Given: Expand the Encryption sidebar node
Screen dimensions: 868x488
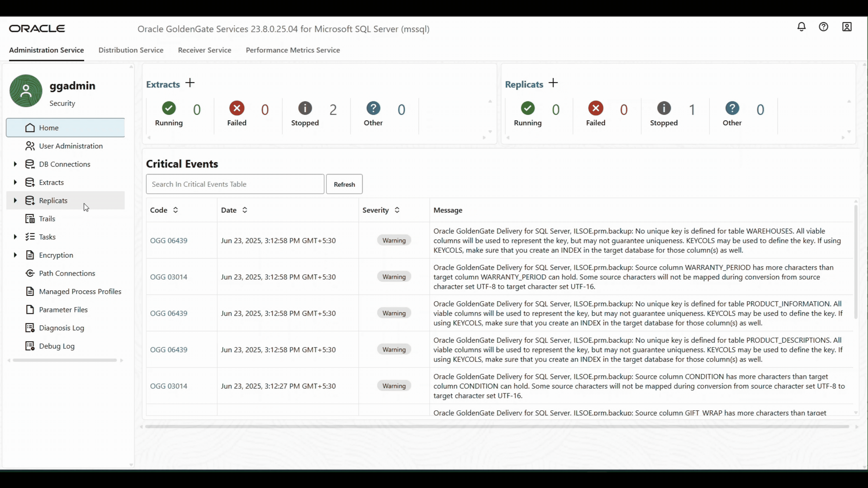Looking at the screenshot, I should coord(15,255).
